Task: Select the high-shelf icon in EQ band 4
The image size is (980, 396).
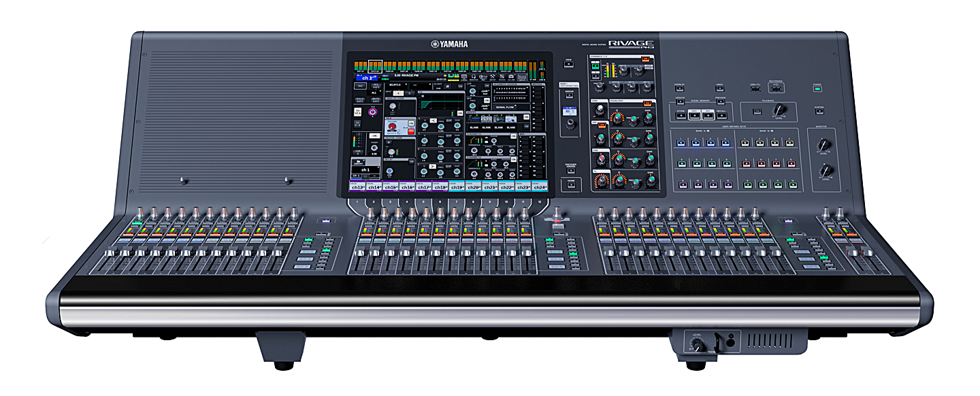Action: click(433, 120)
